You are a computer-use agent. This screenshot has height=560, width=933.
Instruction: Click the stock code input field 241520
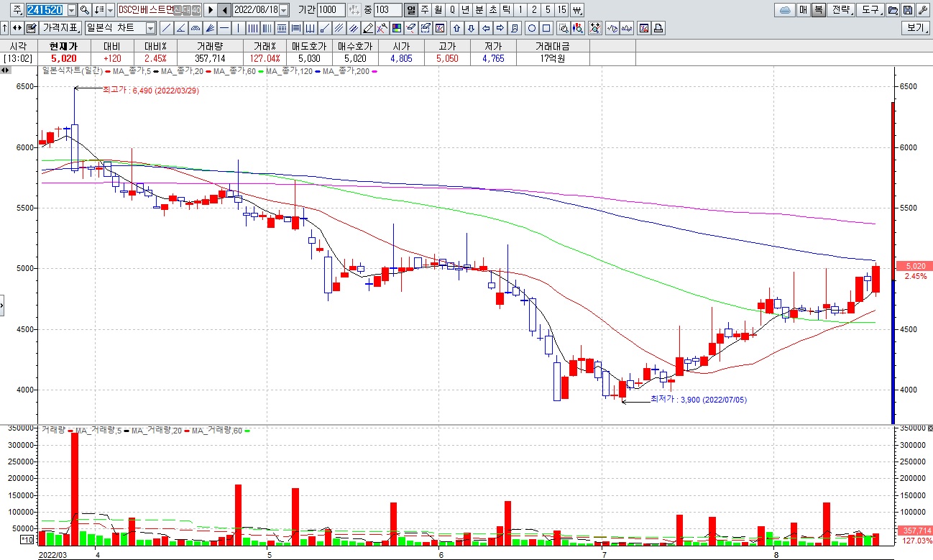pos(46,10)
